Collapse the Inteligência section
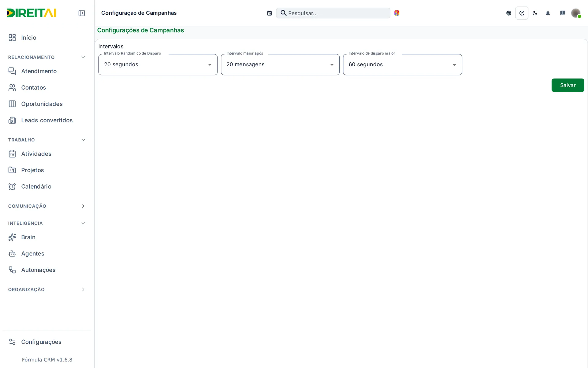The image size is (588, 368). pos(47,223)
